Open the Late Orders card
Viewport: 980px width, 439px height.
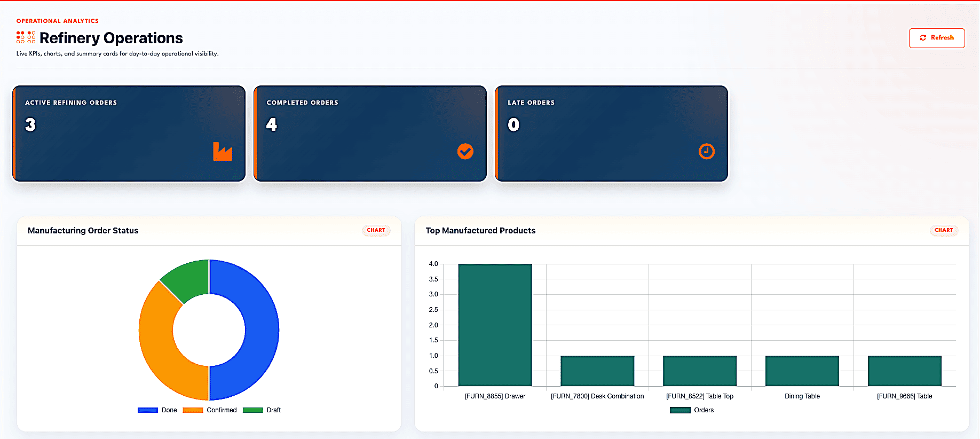[612, 134]
